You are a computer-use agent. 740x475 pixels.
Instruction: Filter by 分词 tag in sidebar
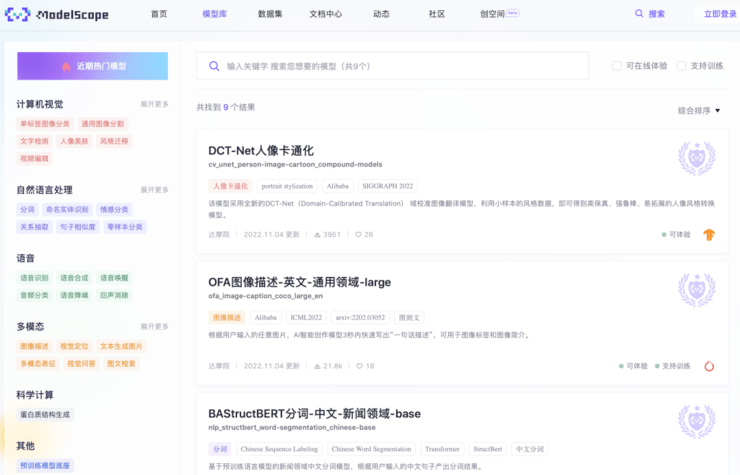[x=27, y=210]
